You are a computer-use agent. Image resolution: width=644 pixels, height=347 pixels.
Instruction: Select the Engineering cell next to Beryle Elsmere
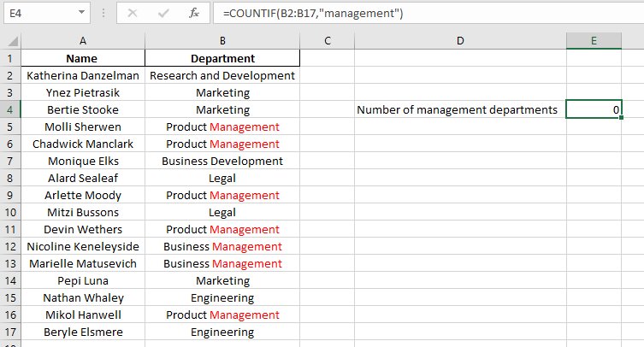[x=222, y=332]
